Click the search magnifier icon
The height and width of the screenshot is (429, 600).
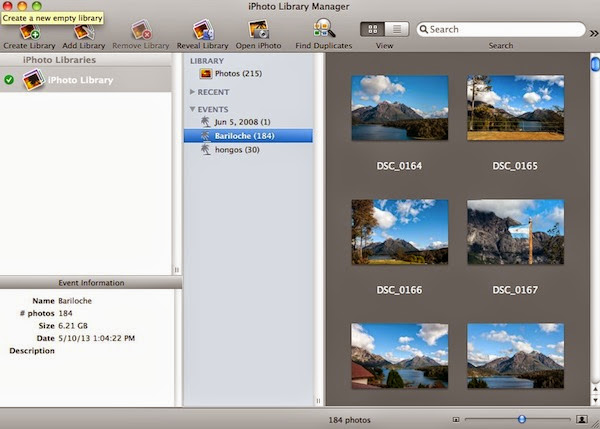click(424, 29)
